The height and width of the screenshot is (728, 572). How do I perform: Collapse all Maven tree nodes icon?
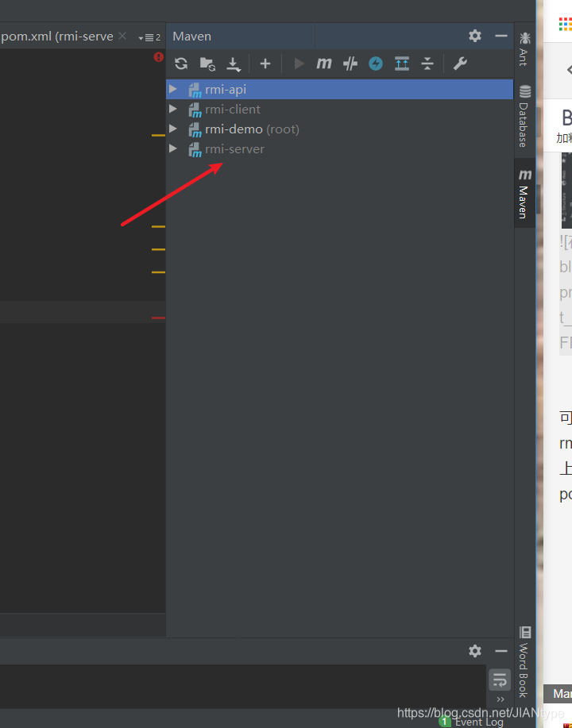[427, 64]
